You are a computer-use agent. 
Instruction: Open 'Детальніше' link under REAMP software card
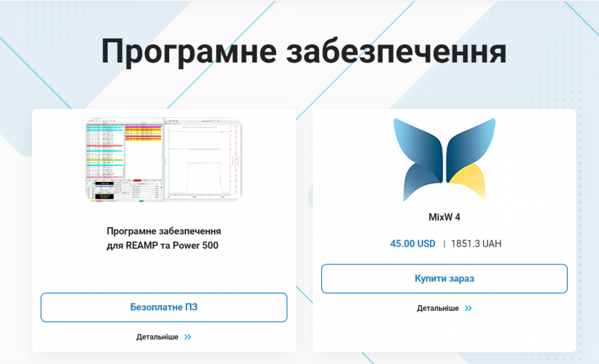tap(157, 337)
